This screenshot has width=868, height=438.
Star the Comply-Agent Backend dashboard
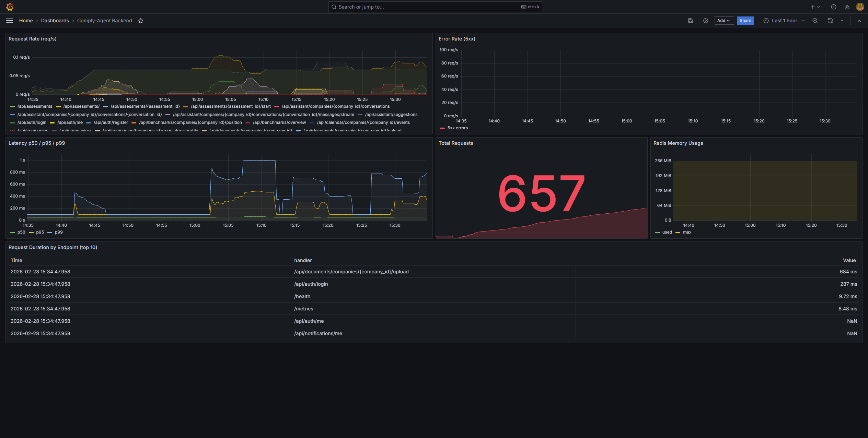(141, 21)
